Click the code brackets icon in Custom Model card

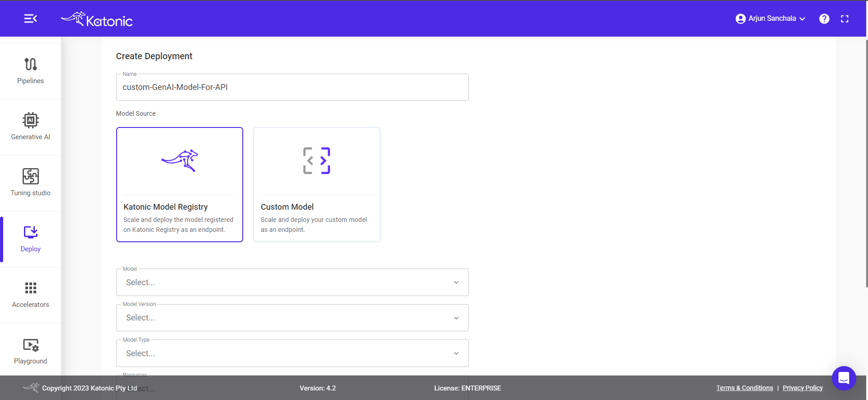(x=316, y=160)
